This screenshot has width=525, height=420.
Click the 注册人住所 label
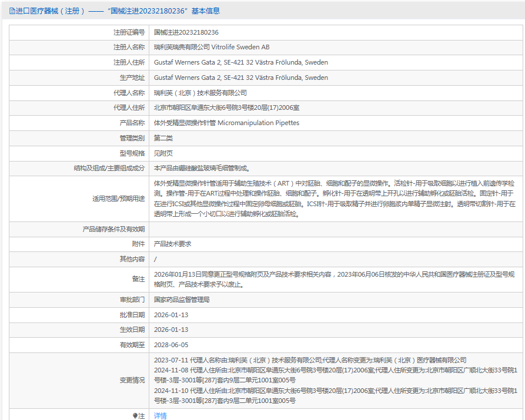[129, 63]
